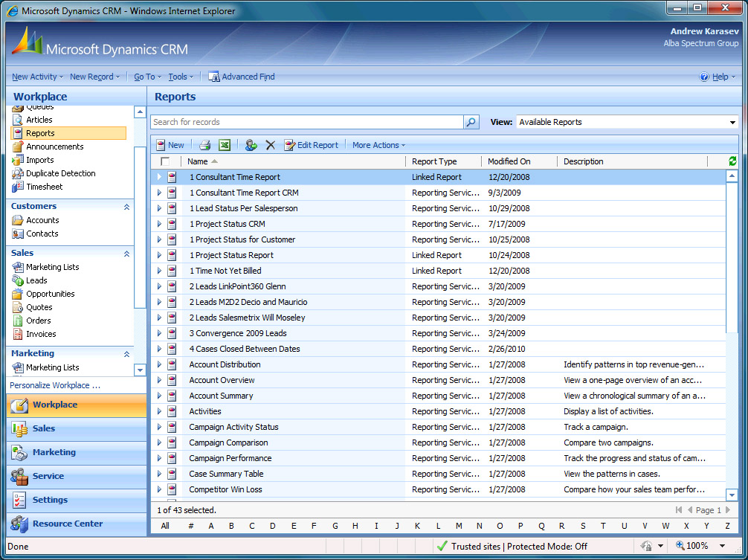Screen dimensions: 748x560
Task: Click report icon for Account Overview
Action: click(172, 380)
